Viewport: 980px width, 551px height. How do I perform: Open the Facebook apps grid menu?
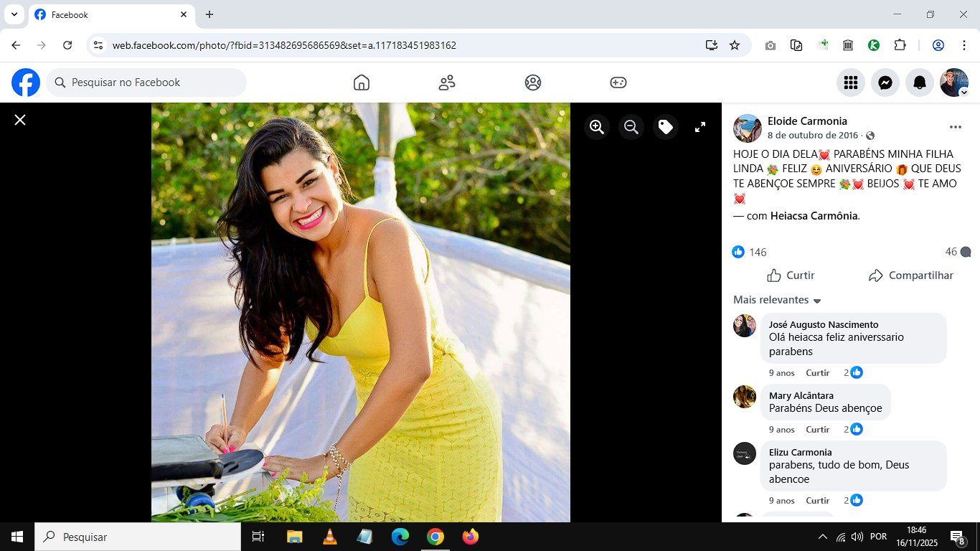(851, 83)
